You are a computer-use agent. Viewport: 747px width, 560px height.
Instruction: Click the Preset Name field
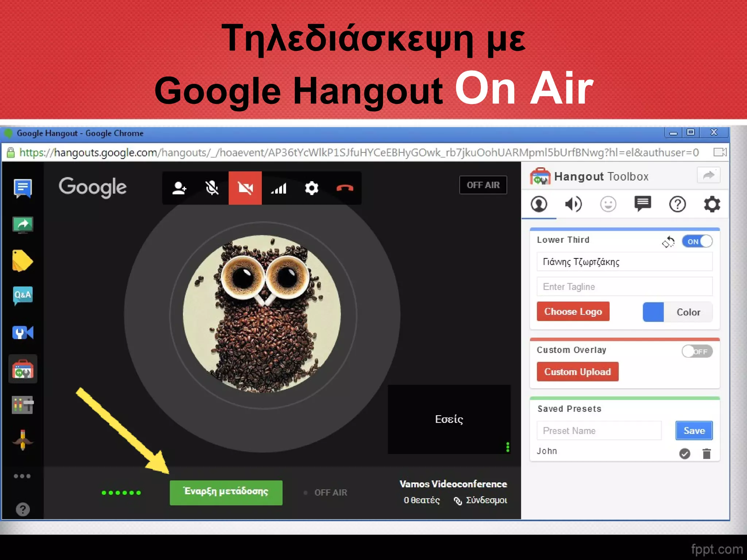point(599,431)
